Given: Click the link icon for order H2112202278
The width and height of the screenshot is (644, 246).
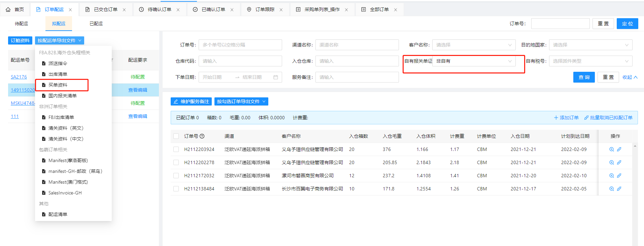Looking at the screenshot, I should [x=619, y=162].
